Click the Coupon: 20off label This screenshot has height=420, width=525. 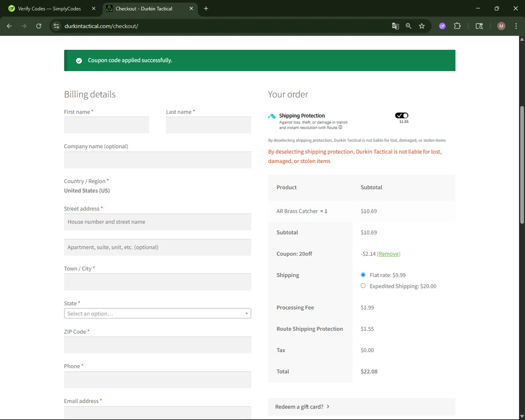[x=294, y=254]
